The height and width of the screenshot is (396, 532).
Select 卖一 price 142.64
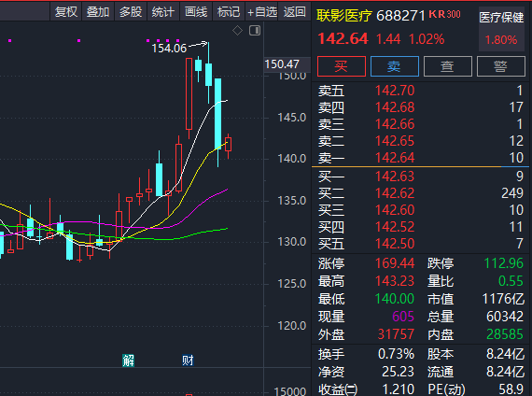395,158
